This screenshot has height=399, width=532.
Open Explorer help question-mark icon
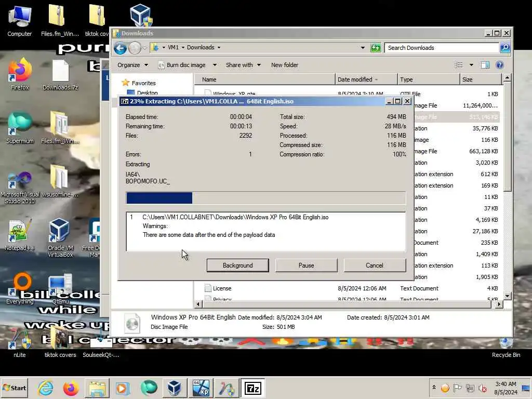(500, 65)
